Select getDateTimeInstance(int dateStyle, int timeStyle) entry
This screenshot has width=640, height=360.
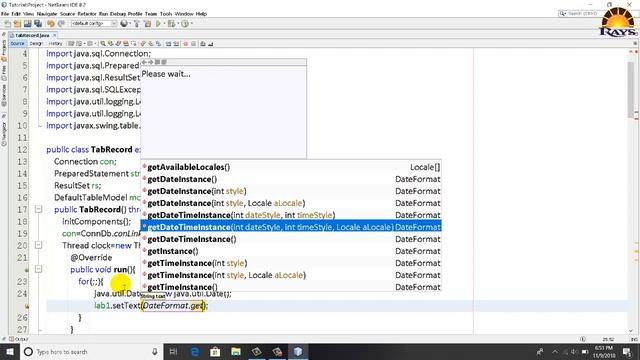tap(291, 215)
